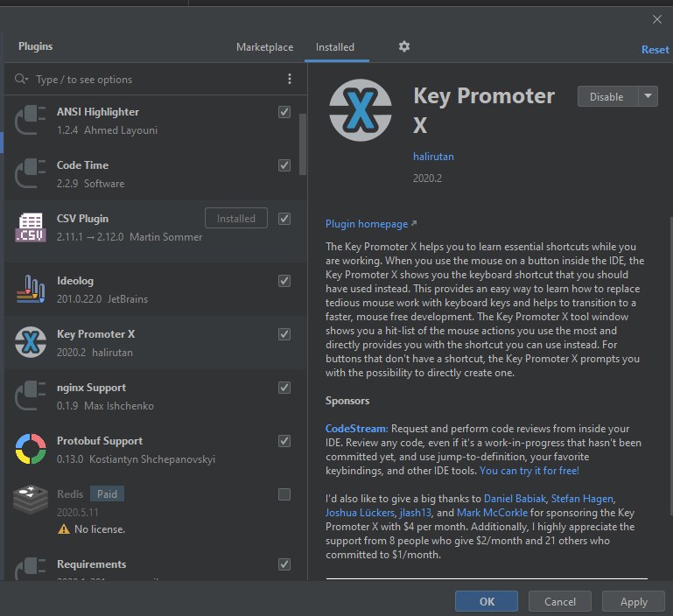Select the ANSI Highlighter plugin name
Screen dimensions: 673x616
tap(98, 112)
